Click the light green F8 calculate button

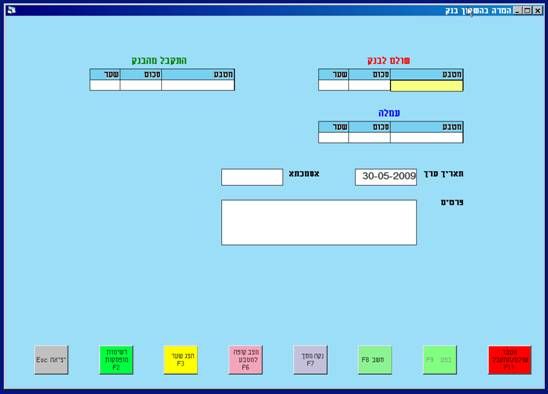pos(375,360)
